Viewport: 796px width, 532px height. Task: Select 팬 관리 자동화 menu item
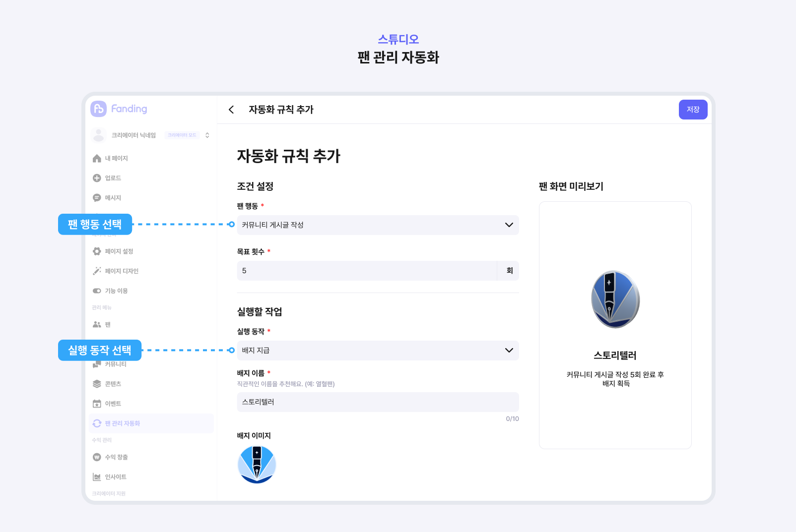point(151,423)
